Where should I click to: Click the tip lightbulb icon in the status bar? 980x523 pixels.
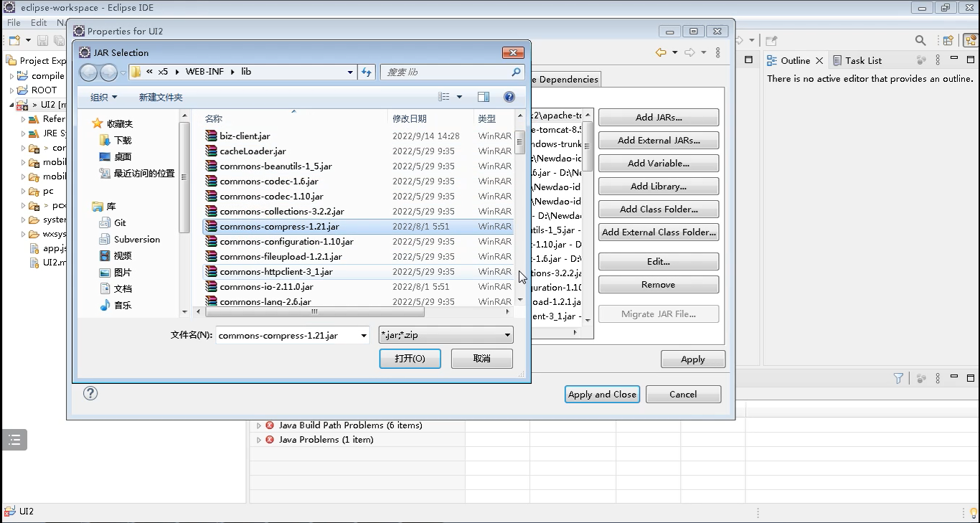point(974,512)
